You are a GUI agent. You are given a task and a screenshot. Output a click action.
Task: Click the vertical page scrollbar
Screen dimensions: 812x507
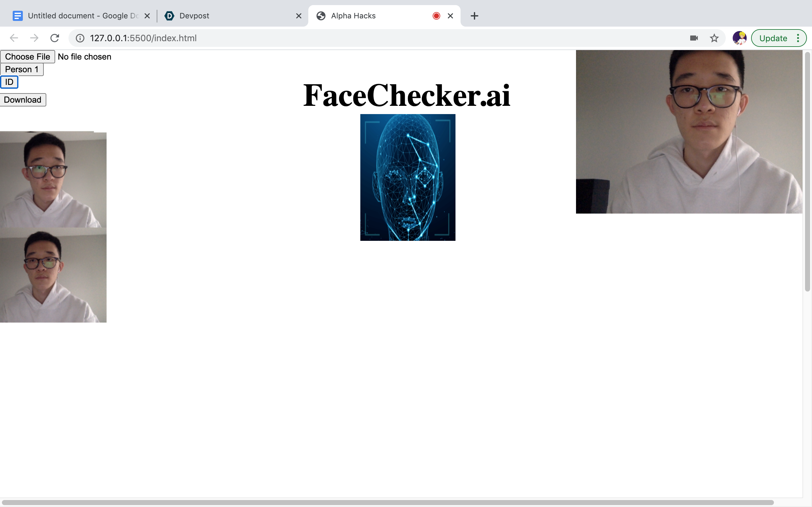click(807, 171)
